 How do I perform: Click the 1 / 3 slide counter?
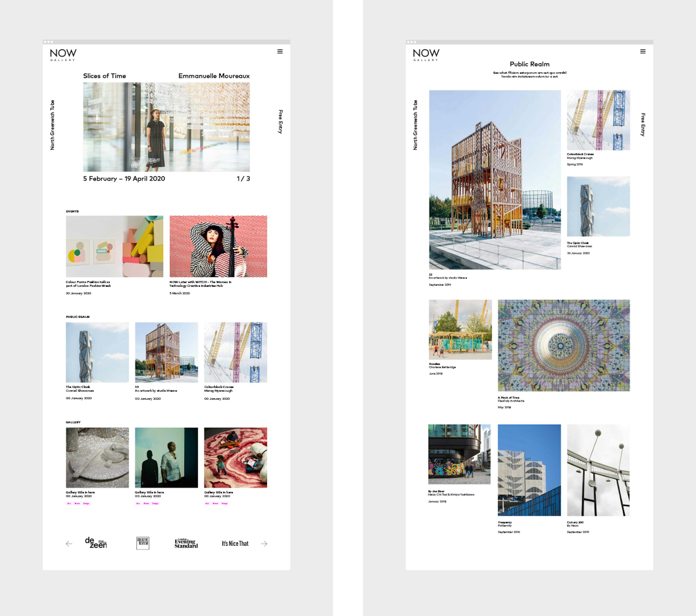tap(243, 179)
